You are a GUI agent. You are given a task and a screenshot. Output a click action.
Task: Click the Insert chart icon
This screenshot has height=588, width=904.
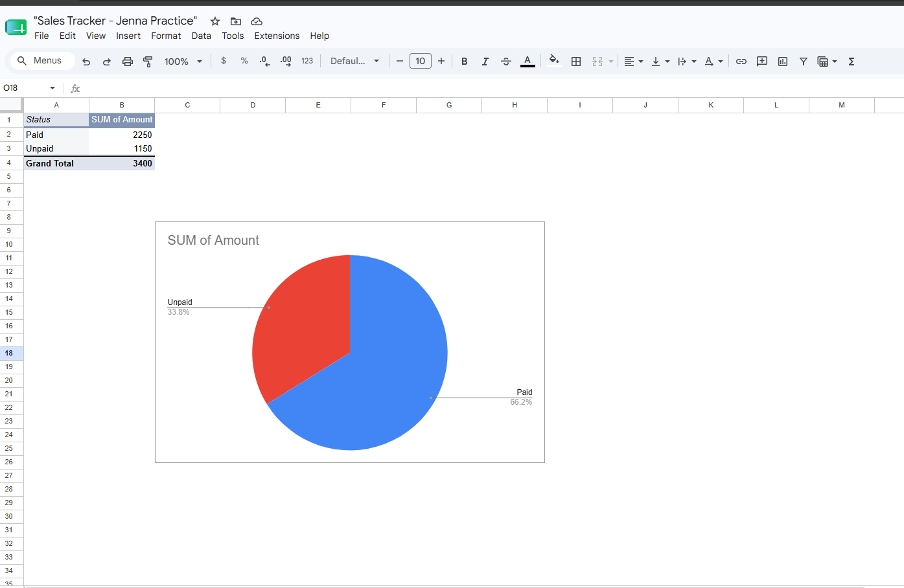(783, 62)
